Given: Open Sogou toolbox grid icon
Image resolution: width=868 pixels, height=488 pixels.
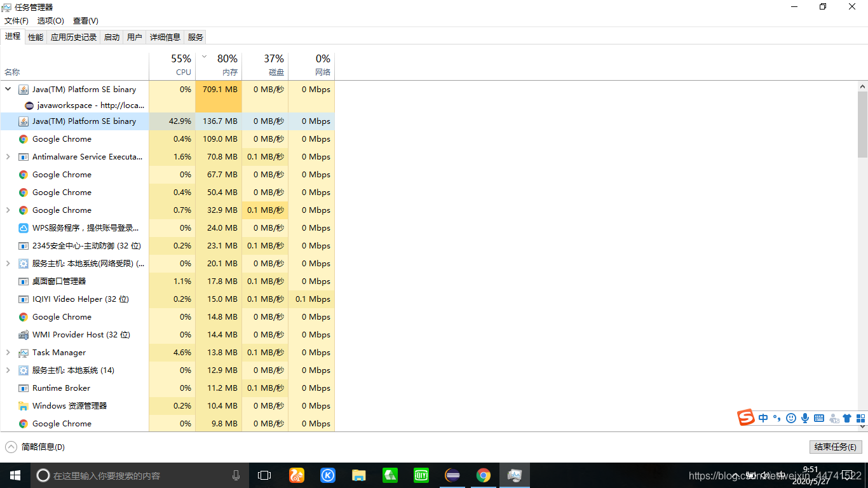Looking at the screenshot, I should [x=861, y=418].
